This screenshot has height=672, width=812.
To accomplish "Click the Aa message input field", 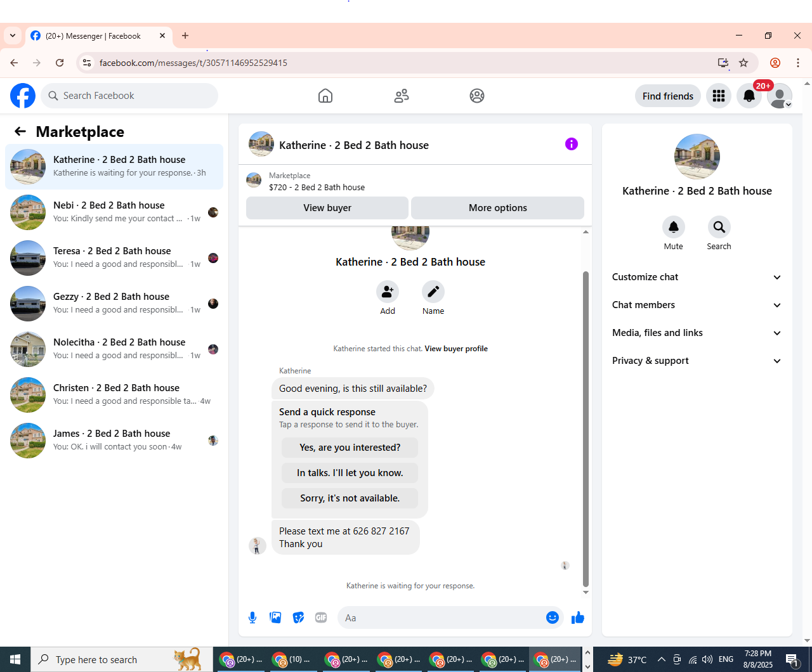I will [441, 617].
